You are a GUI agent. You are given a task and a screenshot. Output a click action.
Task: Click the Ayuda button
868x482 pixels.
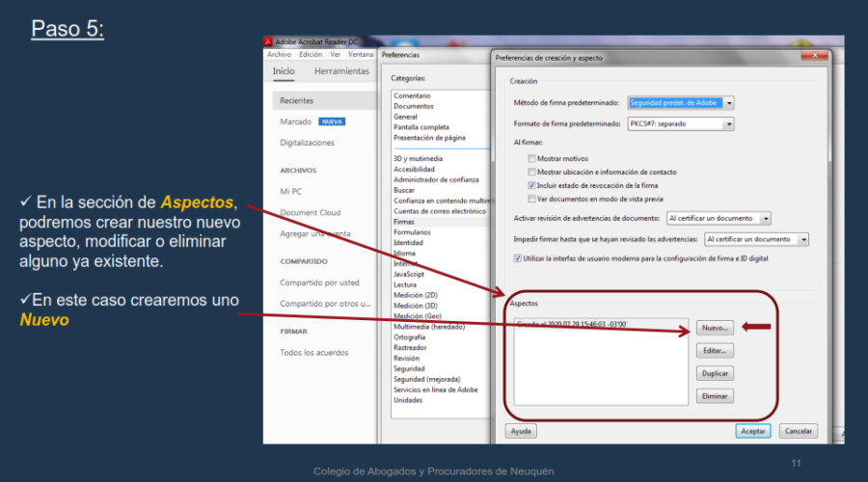pyautogui.click(x=521, y=431)
